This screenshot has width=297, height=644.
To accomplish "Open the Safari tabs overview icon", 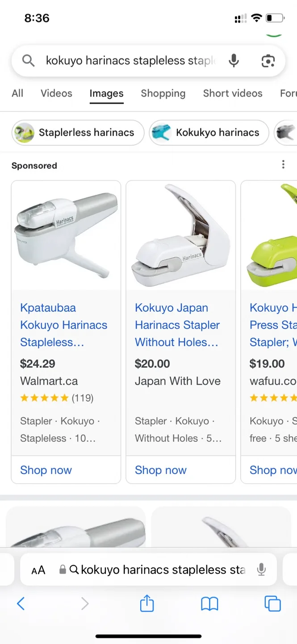I will pyautogui.click(x=272, y=603).
